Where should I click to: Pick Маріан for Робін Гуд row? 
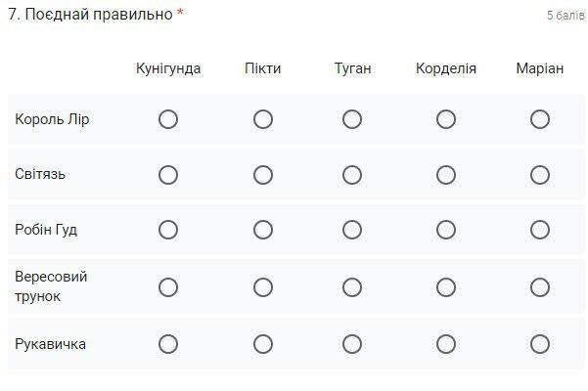[540, 230]
